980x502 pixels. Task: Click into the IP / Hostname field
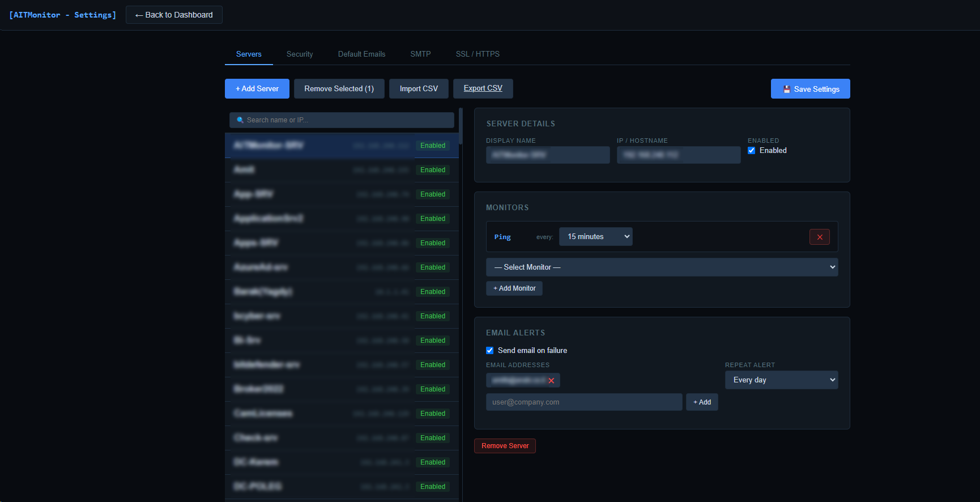679,155
